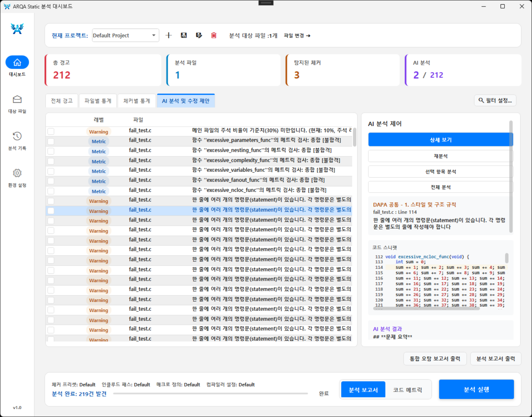
Task: Click the plus icon to add a project
Action: pos(168,36)
